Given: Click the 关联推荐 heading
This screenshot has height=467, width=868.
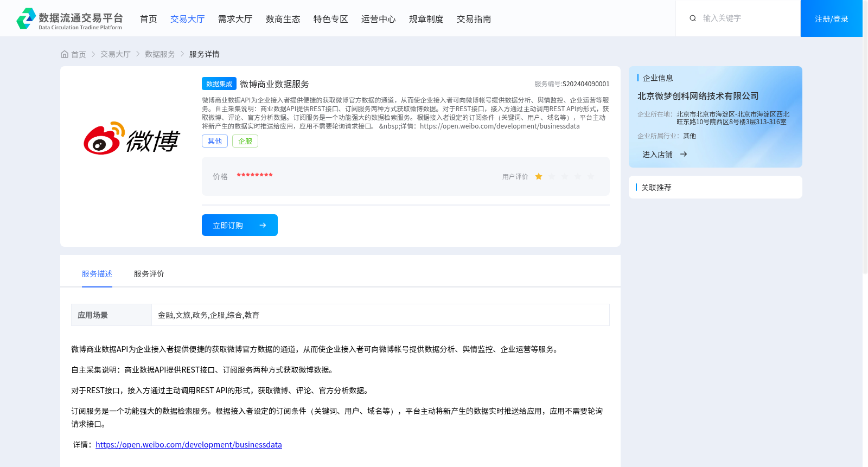Looking at the screenshot, I should point(656,188).
